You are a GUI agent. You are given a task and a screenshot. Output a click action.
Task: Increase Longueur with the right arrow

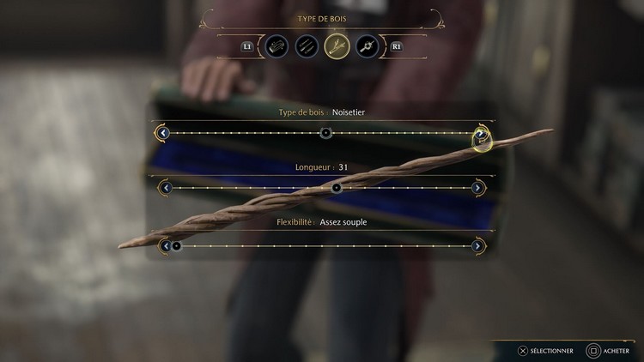coord(477,188)
